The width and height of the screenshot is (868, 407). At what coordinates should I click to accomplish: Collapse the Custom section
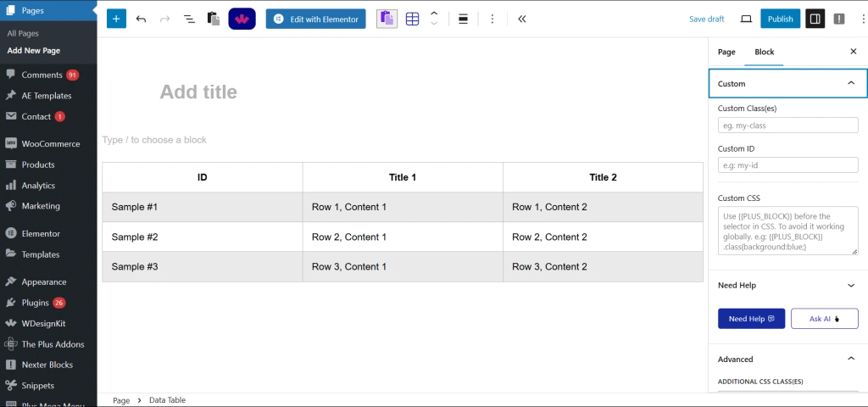851,83
